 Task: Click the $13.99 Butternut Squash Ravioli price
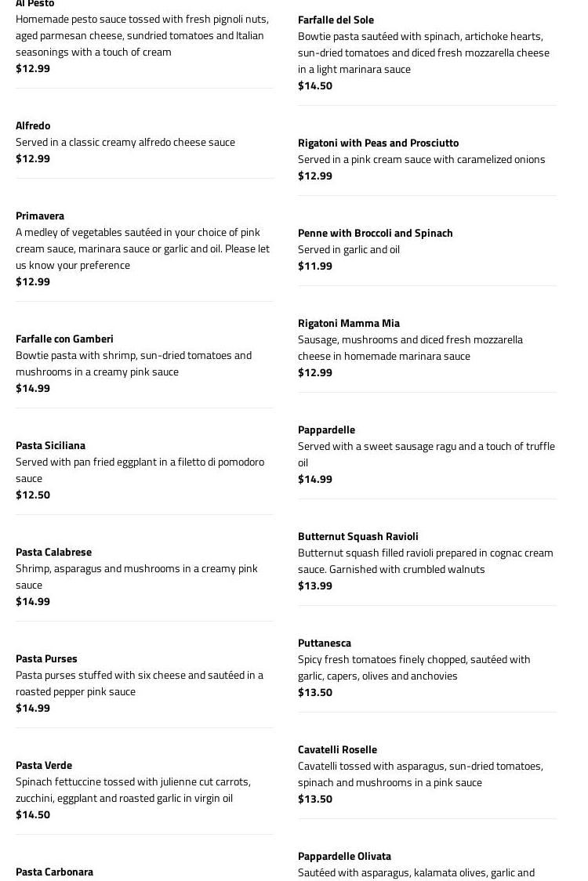(x=314, y=586)
